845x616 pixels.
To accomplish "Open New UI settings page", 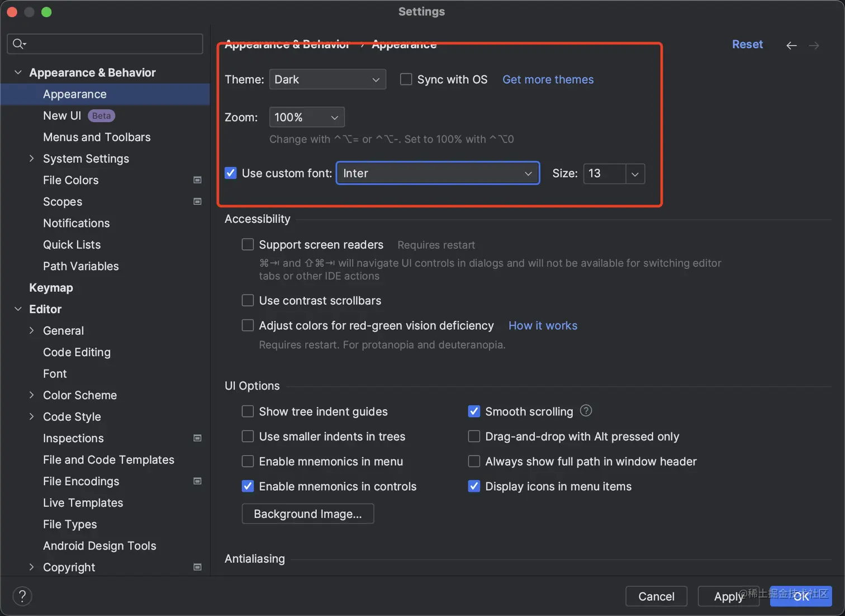I will 62,116.
